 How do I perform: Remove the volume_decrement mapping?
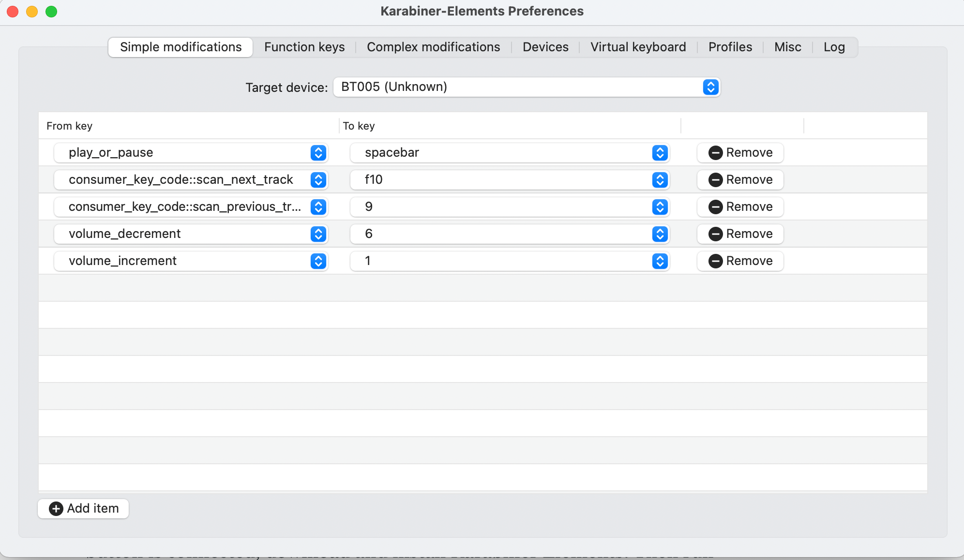(740, 234)
